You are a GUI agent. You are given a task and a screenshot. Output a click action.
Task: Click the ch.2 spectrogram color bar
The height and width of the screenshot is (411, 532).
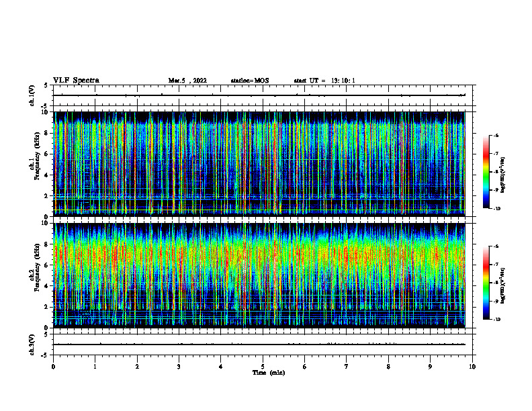pos(486,283)
